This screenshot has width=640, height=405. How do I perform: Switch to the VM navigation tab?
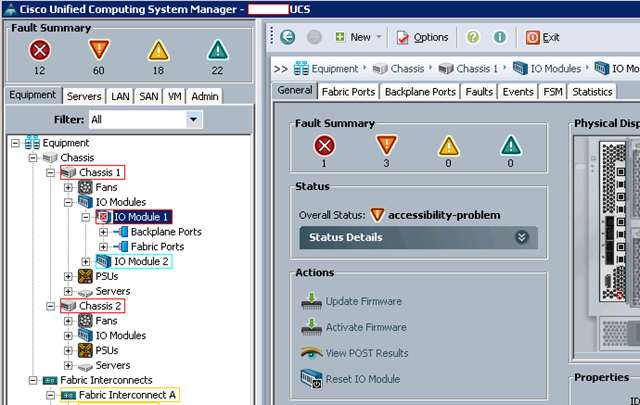[x=174, y=96]
